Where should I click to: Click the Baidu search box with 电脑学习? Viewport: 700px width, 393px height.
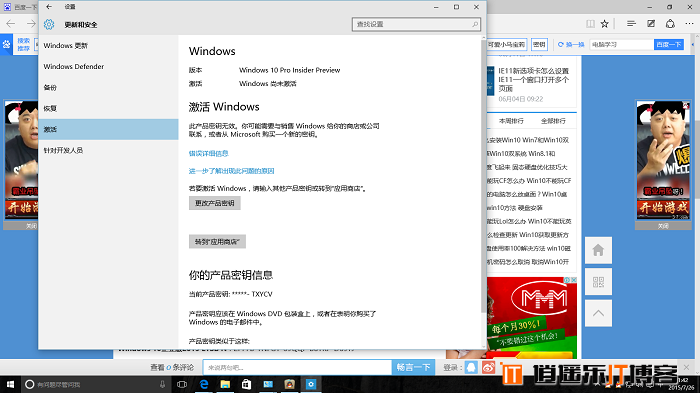tap(621, 44)
